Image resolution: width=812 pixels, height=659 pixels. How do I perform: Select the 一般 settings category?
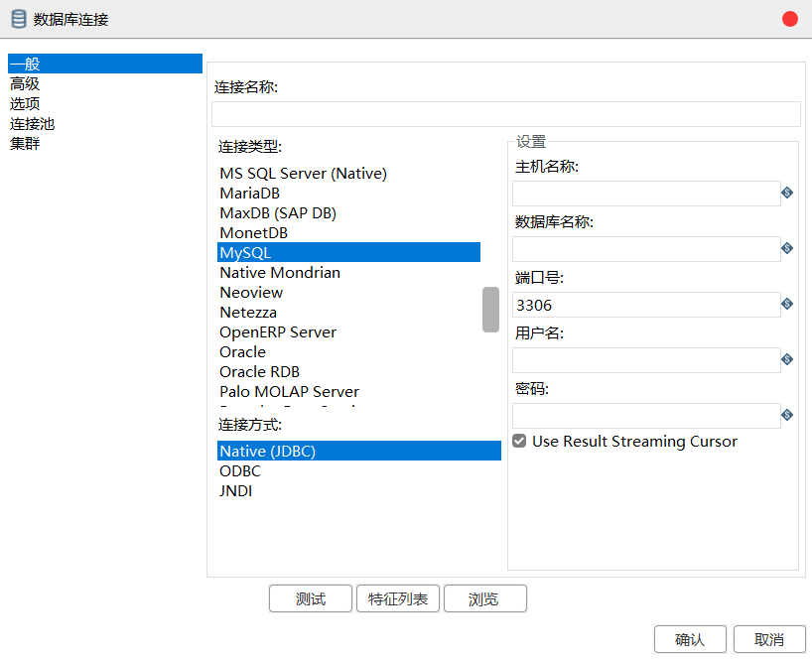pos(105,64)
